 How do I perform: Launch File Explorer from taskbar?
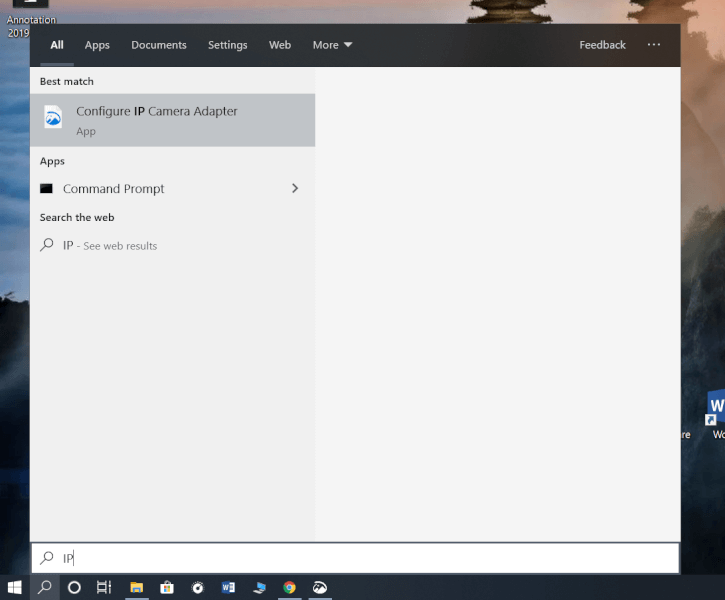tap(136, 588)
